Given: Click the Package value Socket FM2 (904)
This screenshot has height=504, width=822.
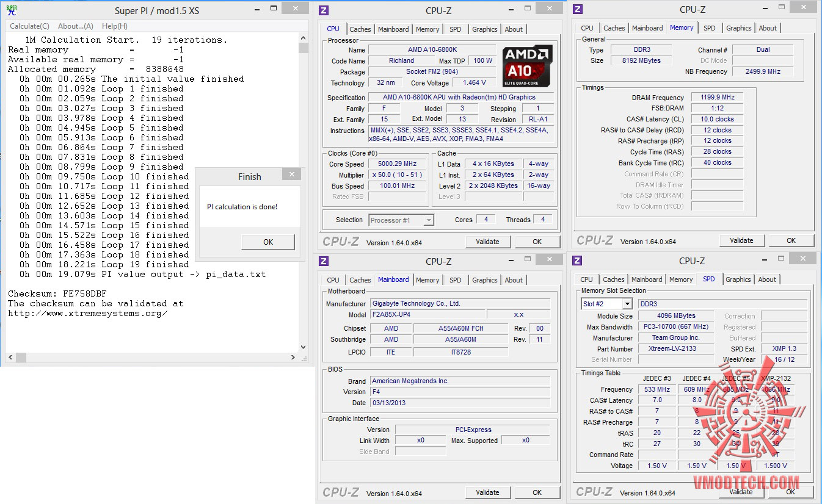Looking at the screenshot, I should click(432, 71).
